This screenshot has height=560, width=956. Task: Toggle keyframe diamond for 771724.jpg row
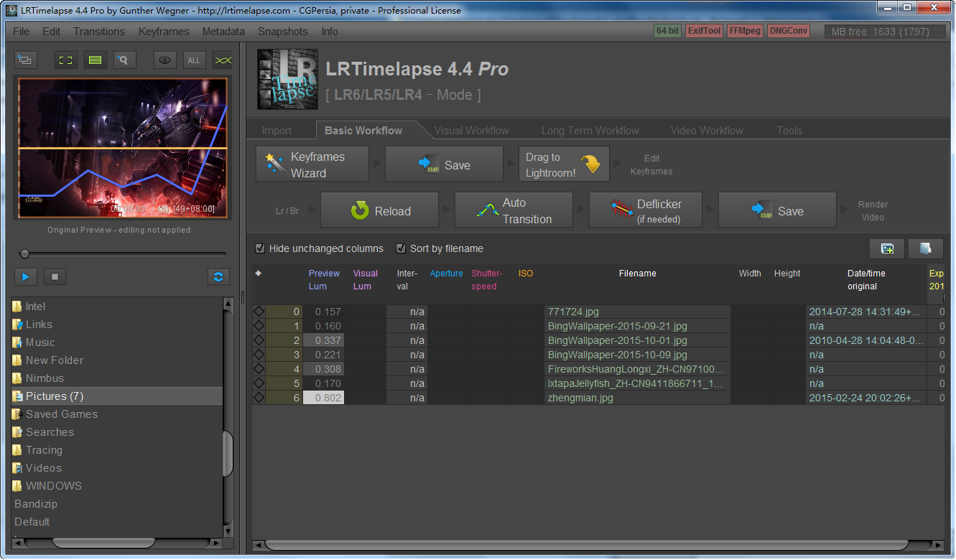[x=259, y=312]
